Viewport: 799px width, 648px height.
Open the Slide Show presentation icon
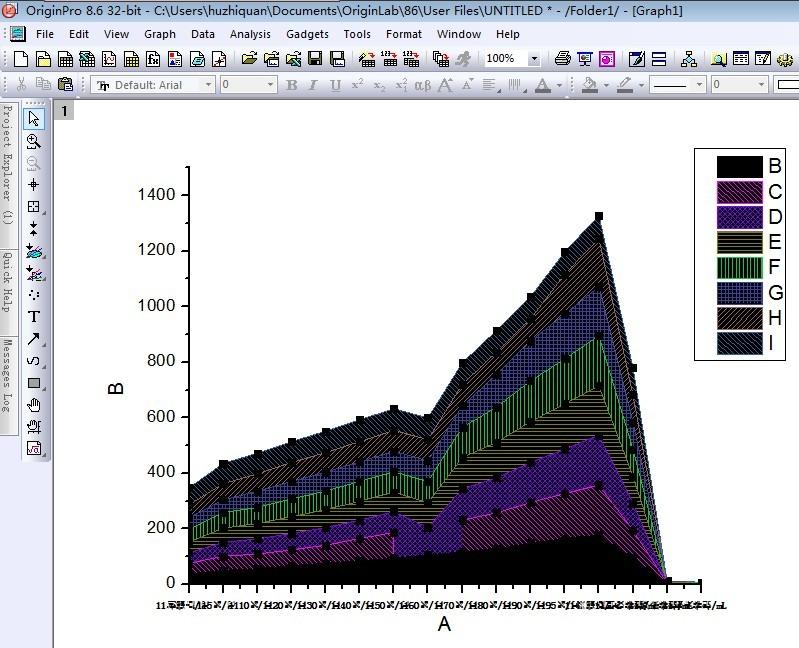click(584, 59)
